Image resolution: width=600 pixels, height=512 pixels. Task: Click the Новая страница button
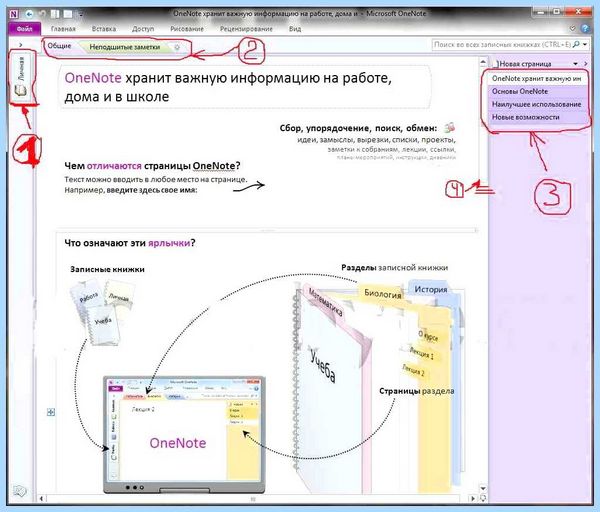click(x=525, y=64)
